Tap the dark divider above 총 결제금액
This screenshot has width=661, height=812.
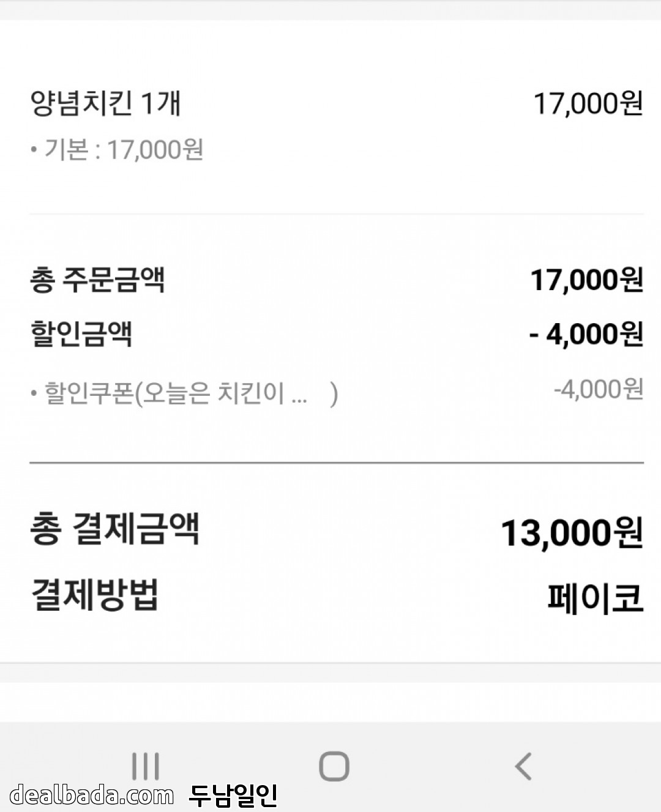click(337, 463)
